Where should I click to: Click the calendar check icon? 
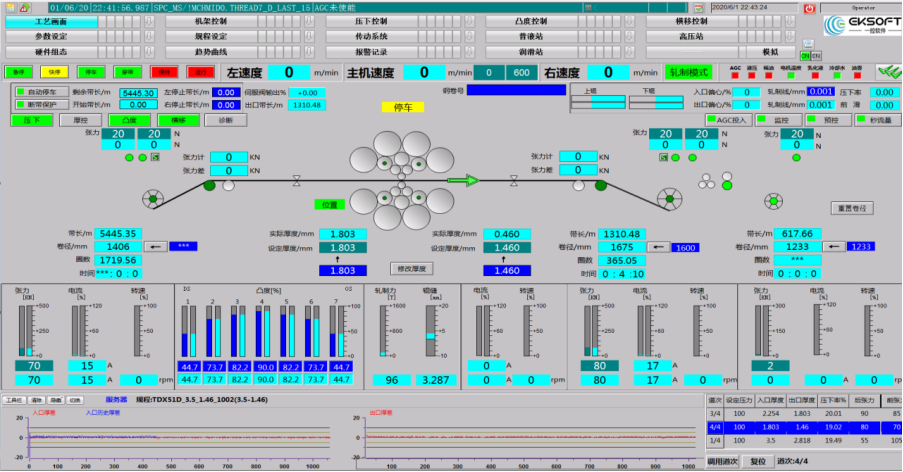[x=699, y=8]
